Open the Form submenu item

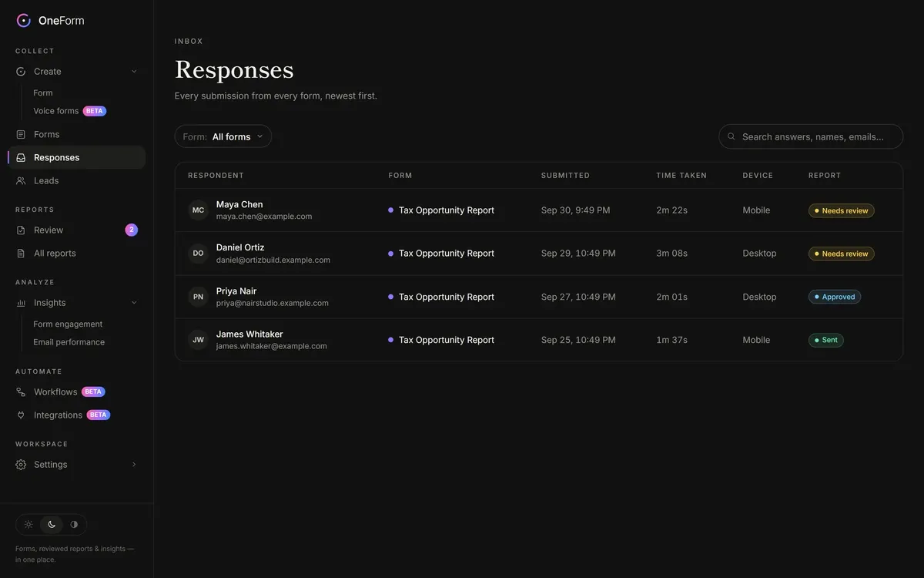43,93
